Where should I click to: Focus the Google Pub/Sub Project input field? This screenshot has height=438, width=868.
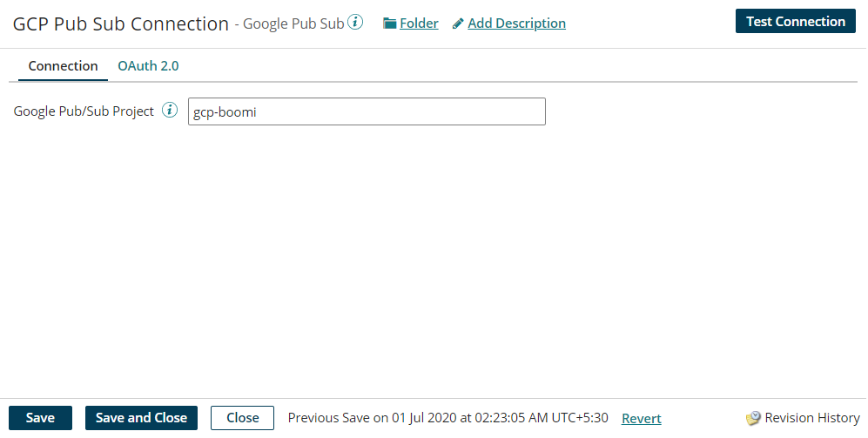tap(367, 111)
